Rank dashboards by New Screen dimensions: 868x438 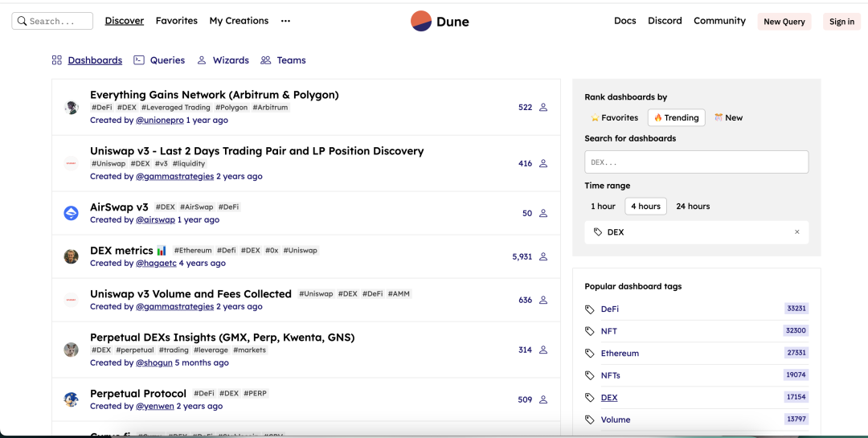pyautogui.click(x=728, y=117)
